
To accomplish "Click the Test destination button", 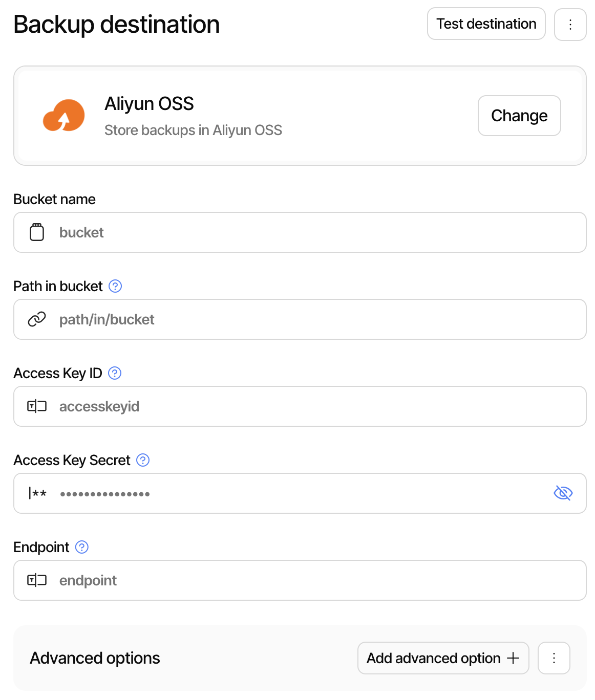I will coord(485,24).
